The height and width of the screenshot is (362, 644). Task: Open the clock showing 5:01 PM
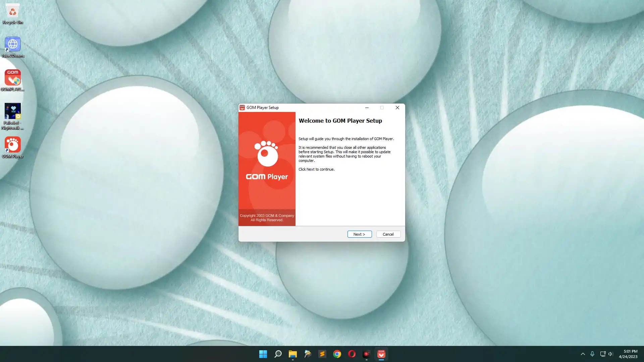tap(628, 354)
